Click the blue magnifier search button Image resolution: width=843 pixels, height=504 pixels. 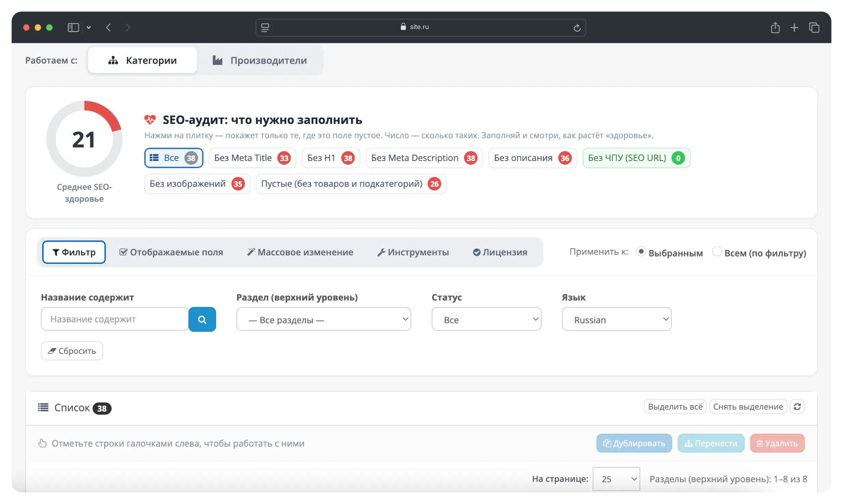click(x=202, y=319)
